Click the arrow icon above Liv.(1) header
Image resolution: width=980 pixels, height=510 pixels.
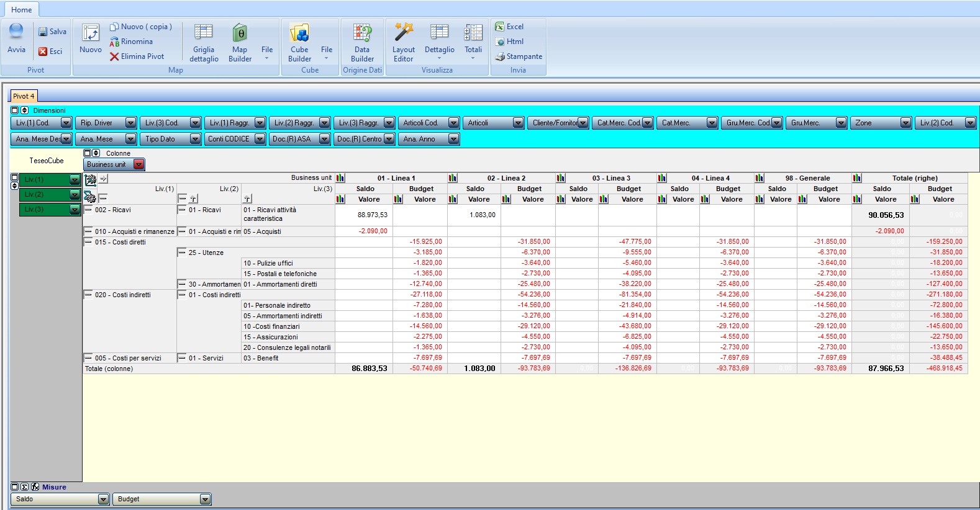[x=104, y=179]
